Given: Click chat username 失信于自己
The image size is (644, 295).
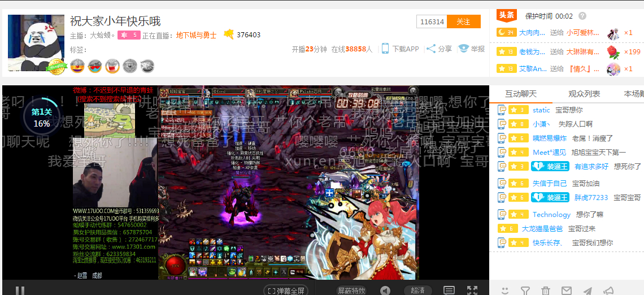Looking at the screenshot, I should pyautogui.click(x=550, y=183).
